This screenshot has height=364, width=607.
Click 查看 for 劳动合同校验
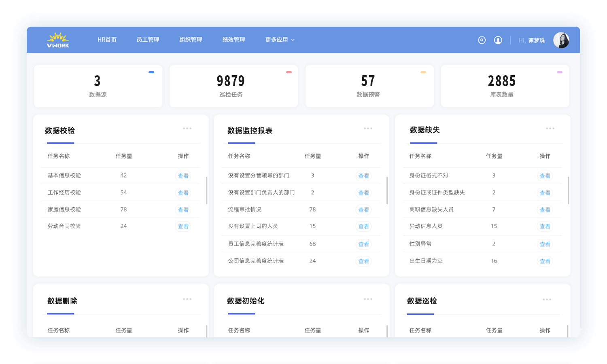click(183, 226)
